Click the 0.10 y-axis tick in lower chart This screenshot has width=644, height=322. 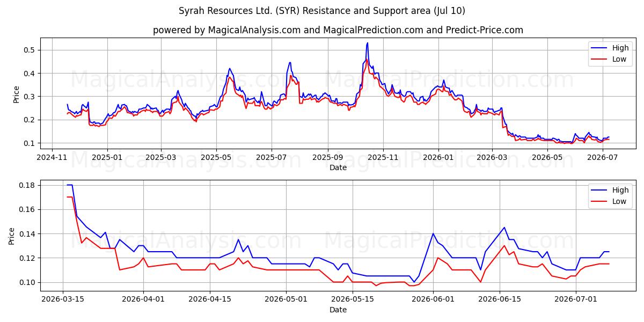click(x=28, y=282)
